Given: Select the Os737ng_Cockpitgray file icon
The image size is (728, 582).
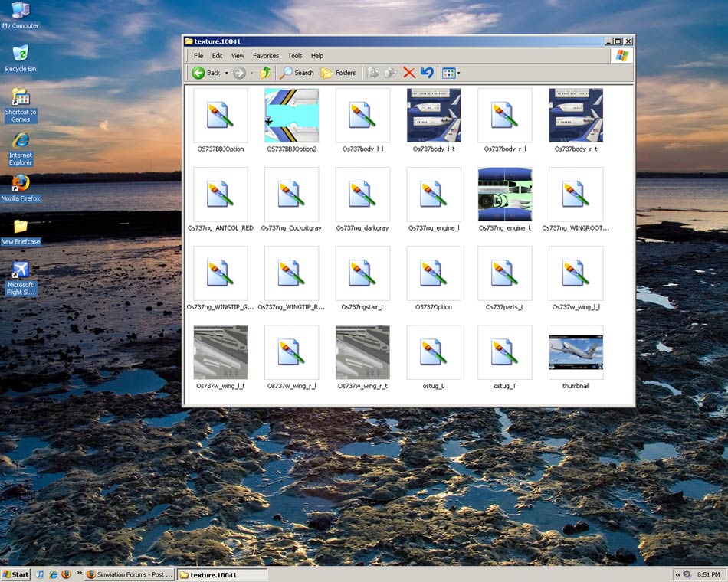Looking at the screenshot, I should coord(291,195).
